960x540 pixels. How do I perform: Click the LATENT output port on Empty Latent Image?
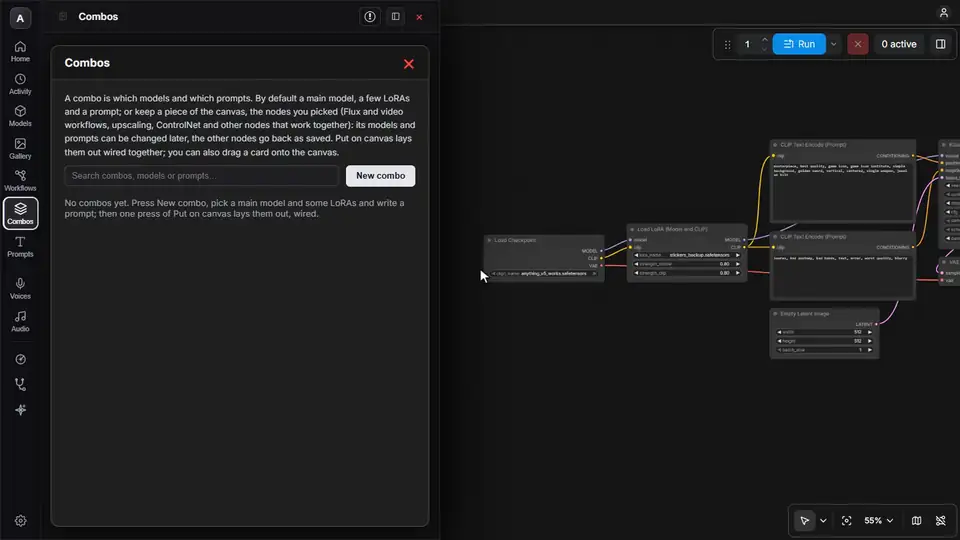point(876,324)
